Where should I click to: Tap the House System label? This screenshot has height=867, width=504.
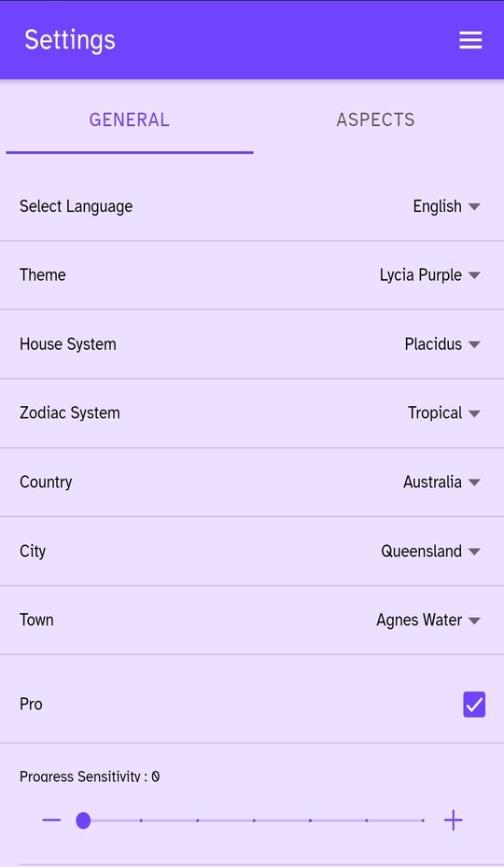67,344
